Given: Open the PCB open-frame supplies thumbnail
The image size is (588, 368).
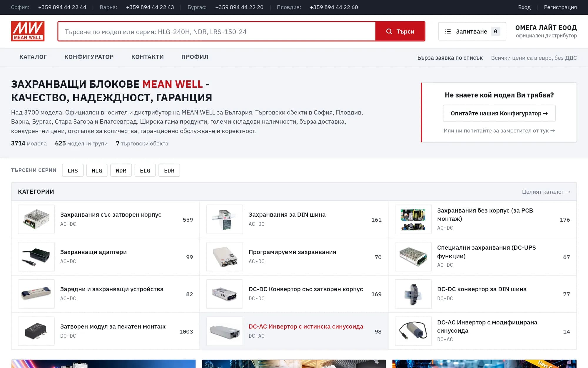Looking at the screenshot, I should 413,219.
